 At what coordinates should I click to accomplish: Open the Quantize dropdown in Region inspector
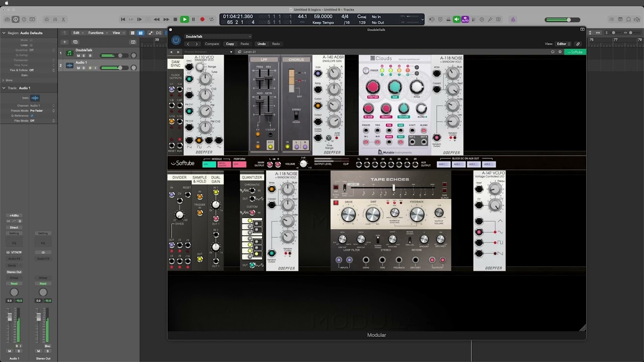(x=42, y=50)
